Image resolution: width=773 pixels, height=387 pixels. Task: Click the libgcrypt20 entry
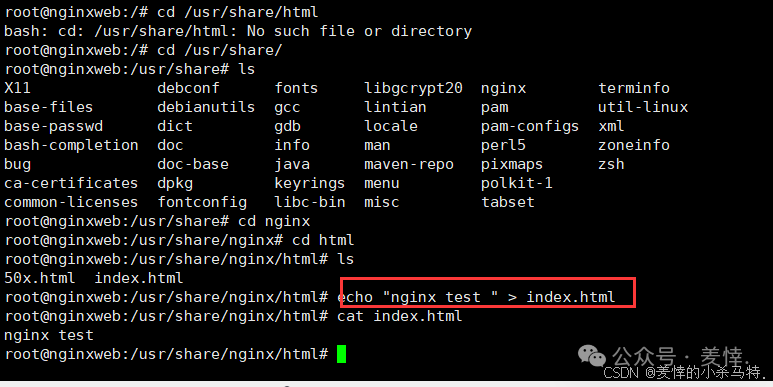(413, 89)
